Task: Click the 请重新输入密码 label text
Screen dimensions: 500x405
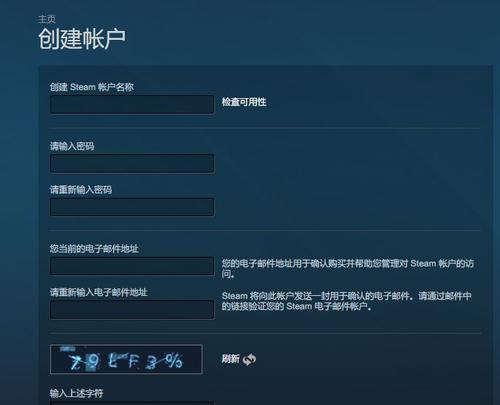Action: pyautogui.click(x=81, y=190)
